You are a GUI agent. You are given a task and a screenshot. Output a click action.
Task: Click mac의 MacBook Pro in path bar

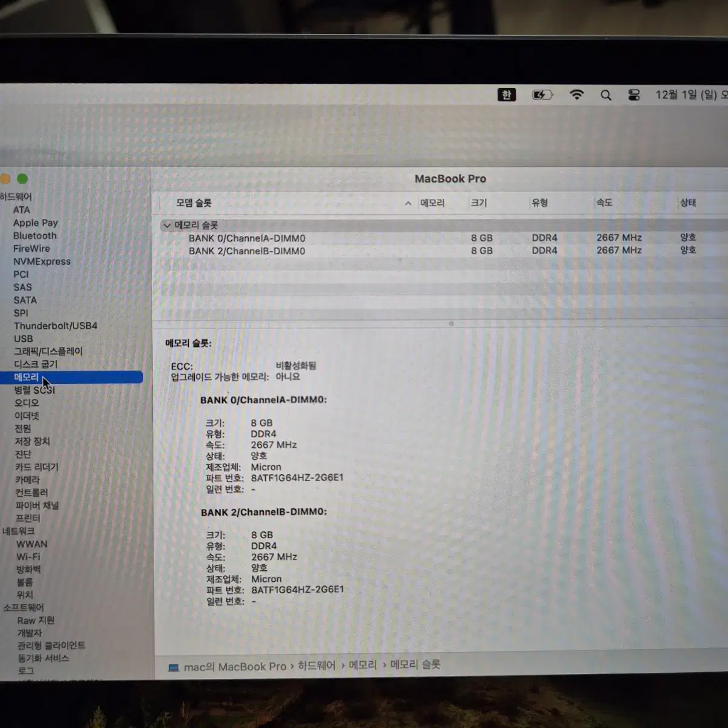point(227,667)
